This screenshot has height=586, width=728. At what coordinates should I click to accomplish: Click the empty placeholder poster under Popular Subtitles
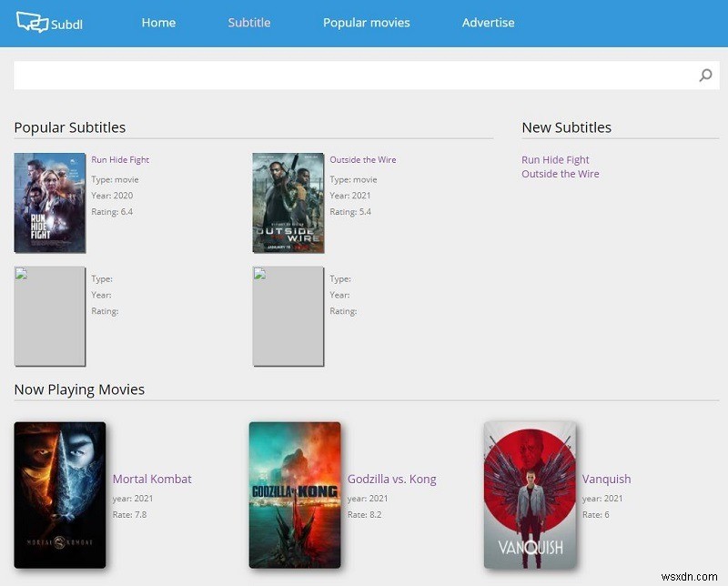[x=49, y=315]
